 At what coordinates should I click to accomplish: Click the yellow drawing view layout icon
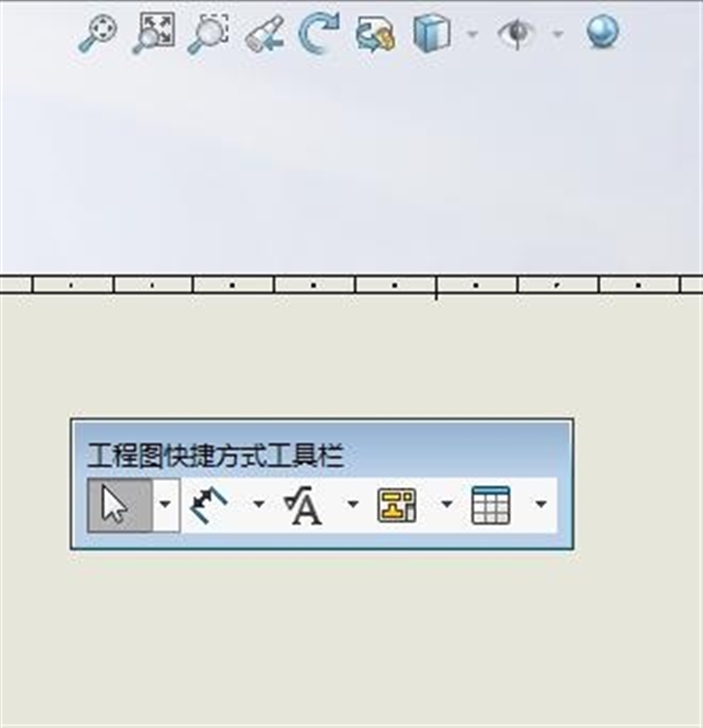396,505
